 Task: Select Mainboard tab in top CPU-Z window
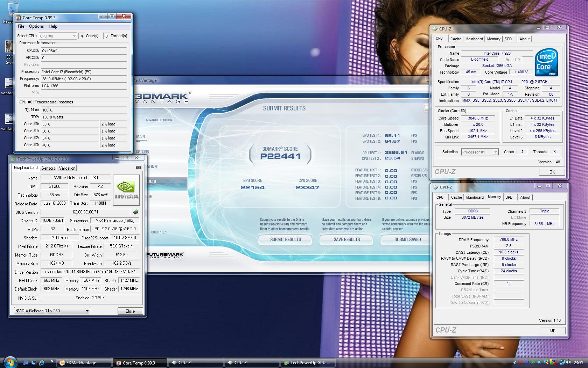click(474, 39)
